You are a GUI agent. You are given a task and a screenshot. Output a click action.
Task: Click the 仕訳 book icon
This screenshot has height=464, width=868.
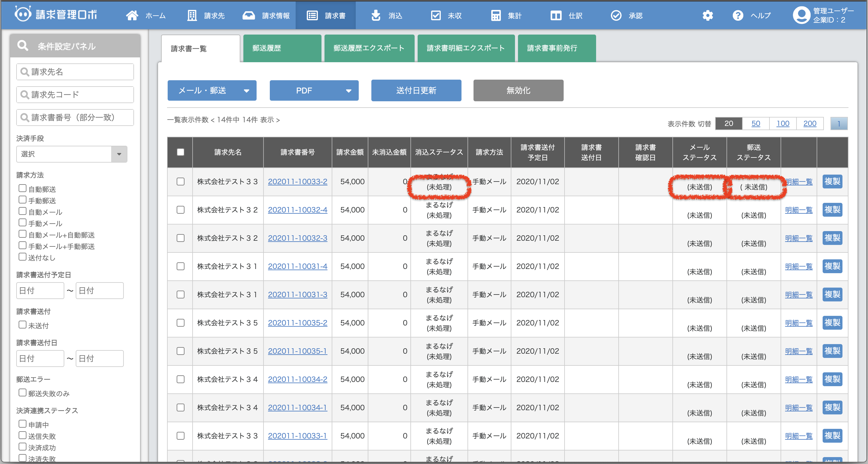pos(556,16)
